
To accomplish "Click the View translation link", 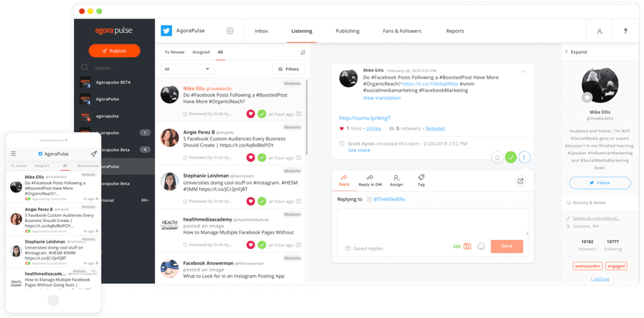I will [x=382, y=98].
